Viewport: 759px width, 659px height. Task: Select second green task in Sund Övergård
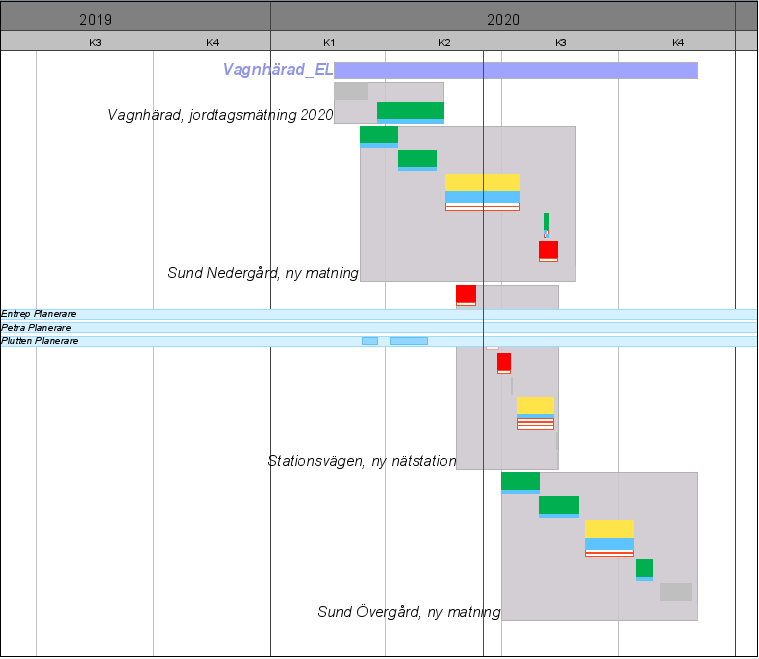(x=559, y=507)
